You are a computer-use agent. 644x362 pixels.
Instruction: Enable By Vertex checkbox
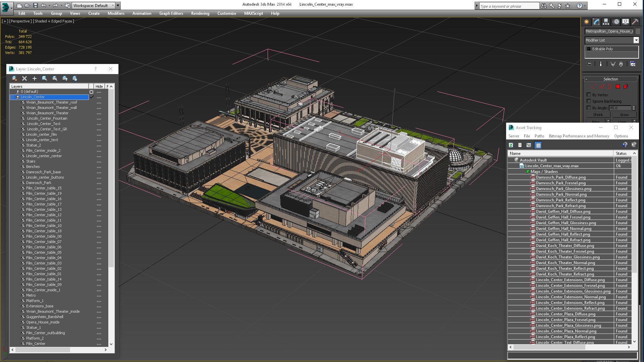coord(589,95)
